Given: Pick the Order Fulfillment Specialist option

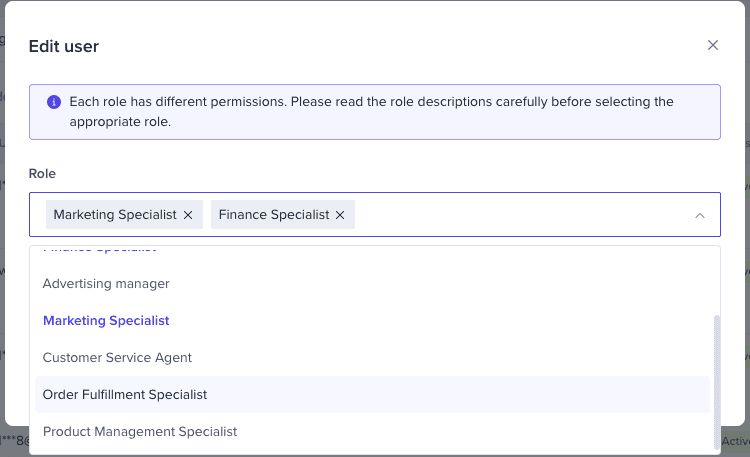Looking at the screenshot, I should 125,395.
